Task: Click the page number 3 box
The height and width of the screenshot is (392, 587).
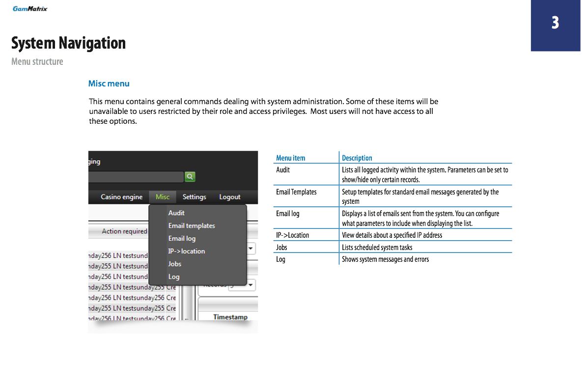Action: point(555,25)
